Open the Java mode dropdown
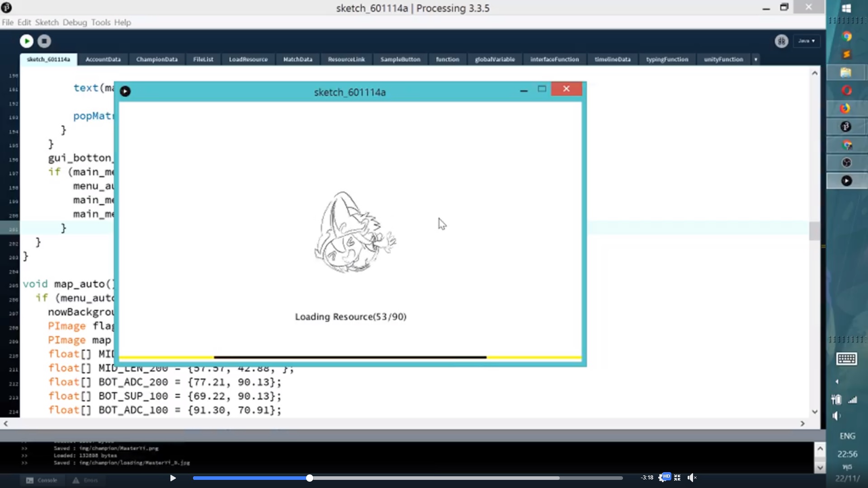The height and width of the screenshot is (488, 868). coord(807,41)
